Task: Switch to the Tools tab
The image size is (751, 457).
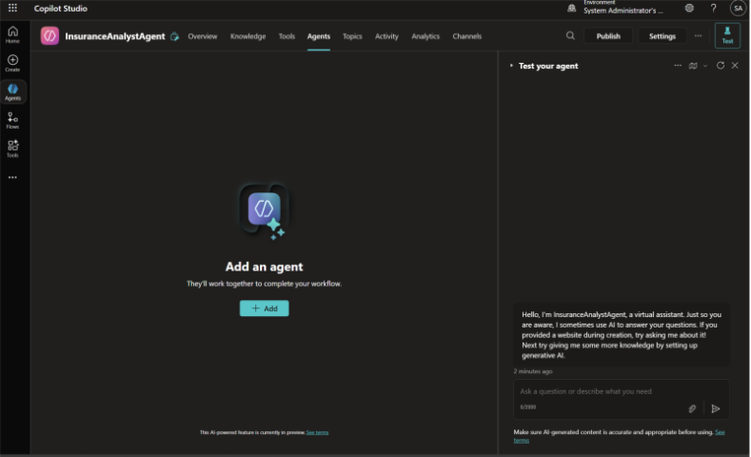Action: [x=286, y=36]
